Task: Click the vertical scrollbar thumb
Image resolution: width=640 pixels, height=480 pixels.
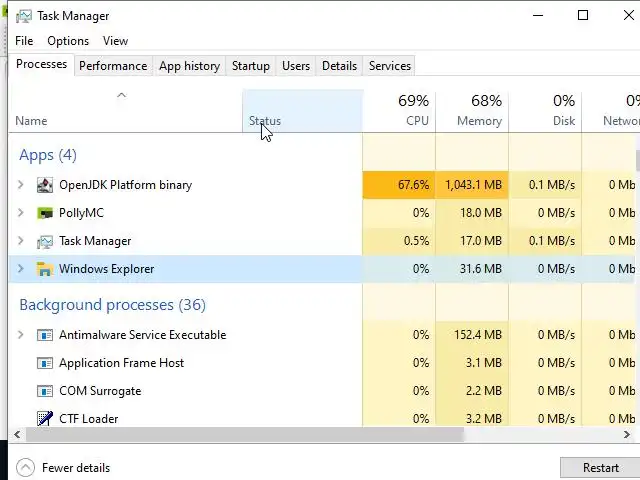Action: click(638, 160)
